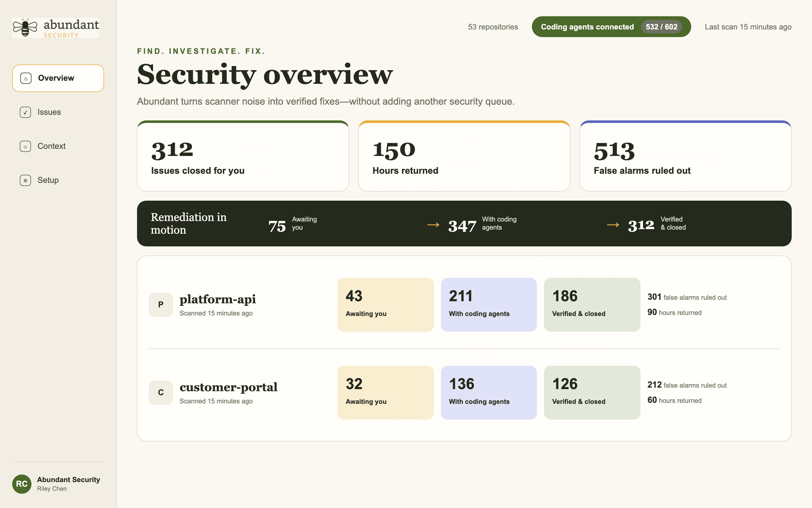Click the 75 Awaiting you stat
Viewport: 812px width, 508px height.
click(293, 225)
